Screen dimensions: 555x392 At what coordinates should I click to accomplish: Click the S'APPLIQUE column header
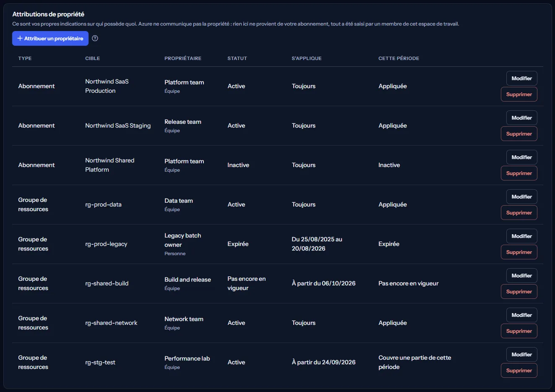pos(307,58)
